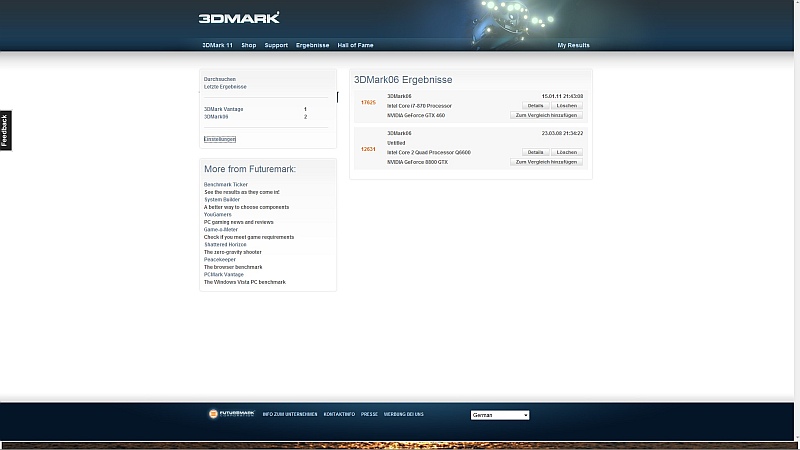Click the Kontaktinfo footer link
Image resolution: width=800 pixels, height=450 pixels.
pyautogui.click(x=339, y=414)
